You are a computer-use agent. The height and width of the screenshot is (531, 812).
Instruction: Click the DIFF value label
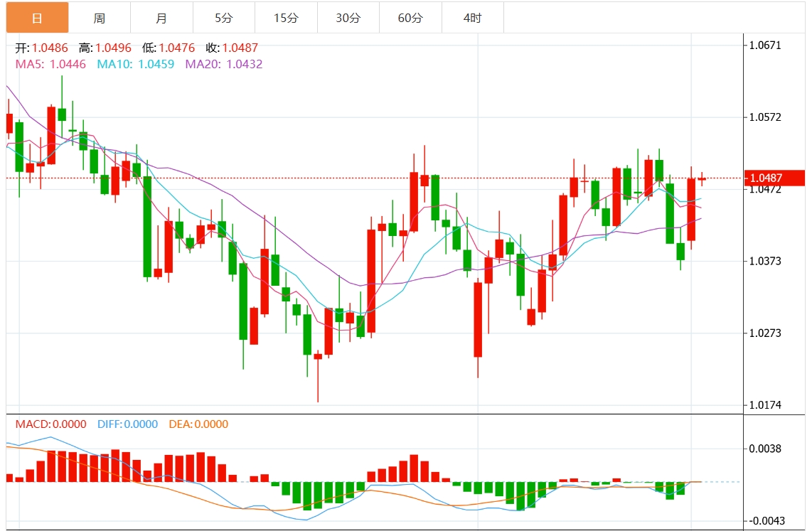(x=127, y=424)
